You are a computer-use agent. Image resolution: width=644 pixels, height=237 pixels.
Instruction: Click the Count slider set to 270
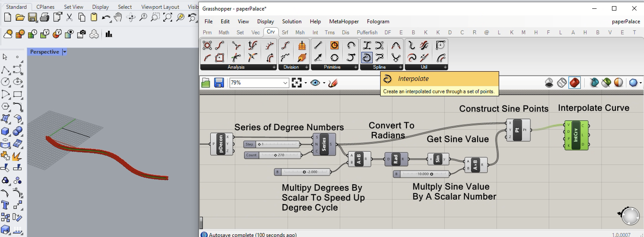point(273,155)
